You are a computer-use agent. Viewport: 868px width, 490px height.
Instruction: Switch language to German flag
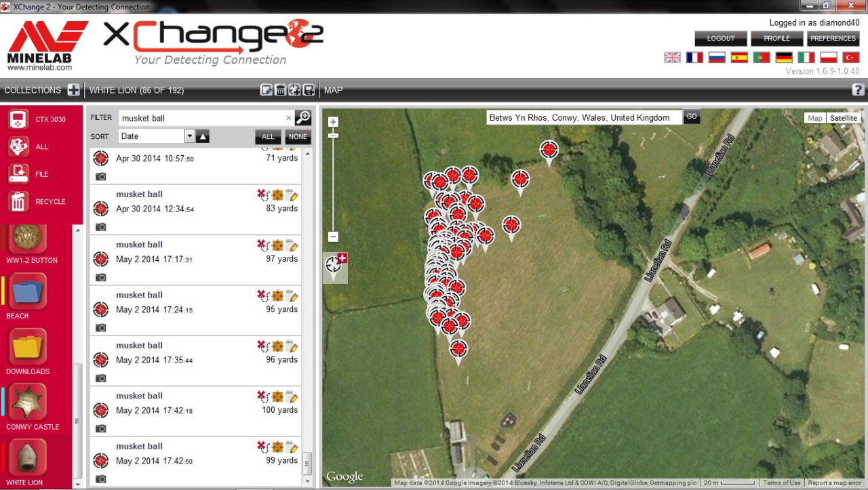784,58
